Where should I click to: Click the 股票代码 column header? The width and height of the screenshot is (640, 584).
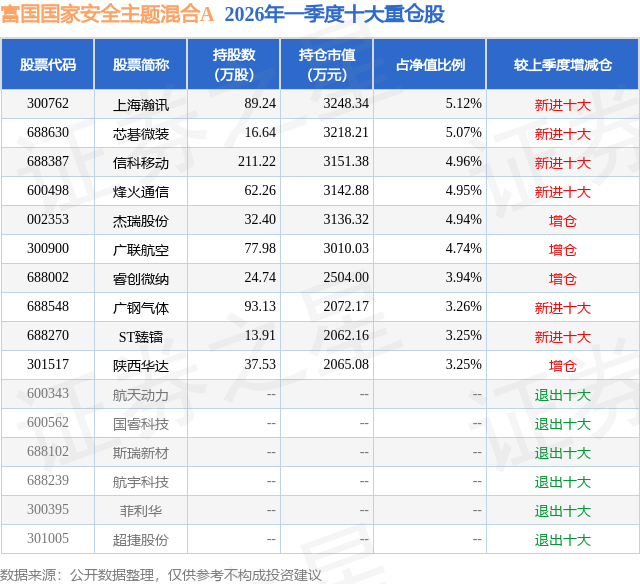point(48,64)
